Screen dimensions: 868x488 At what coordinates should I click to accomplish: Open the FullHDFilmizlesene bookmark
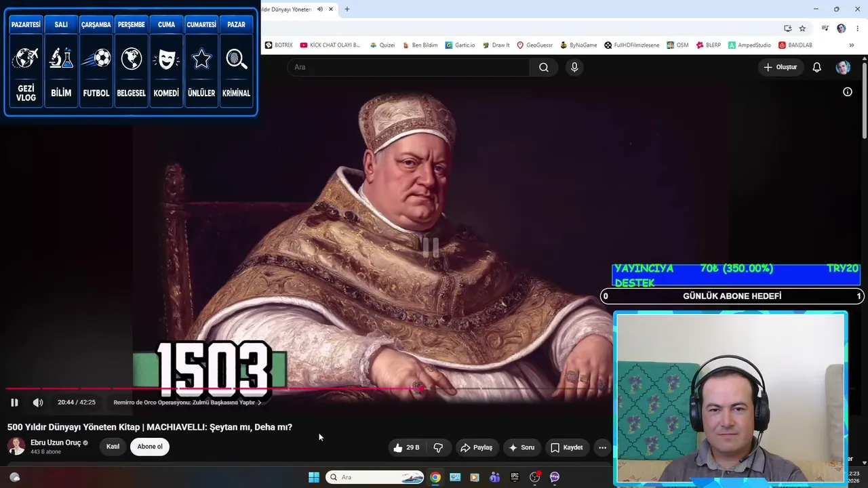pos(631,45)
